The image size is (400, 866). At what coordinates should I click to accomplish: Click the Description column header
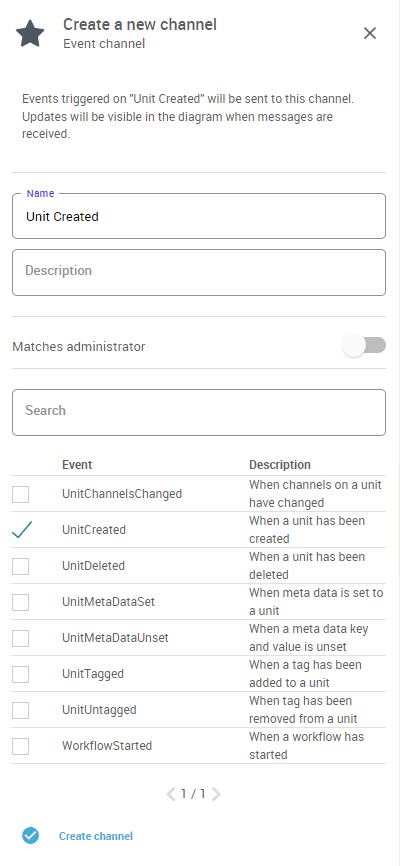[280, 464]
